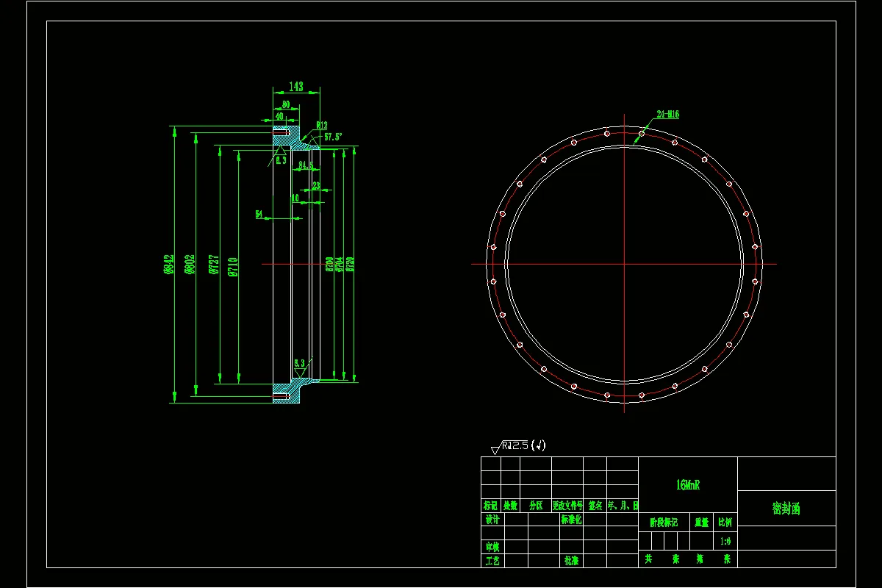The height and width of the screenshot is (588, 882).
Task: Select the 分区 title block cell
Action: click(x=536, y=506)
